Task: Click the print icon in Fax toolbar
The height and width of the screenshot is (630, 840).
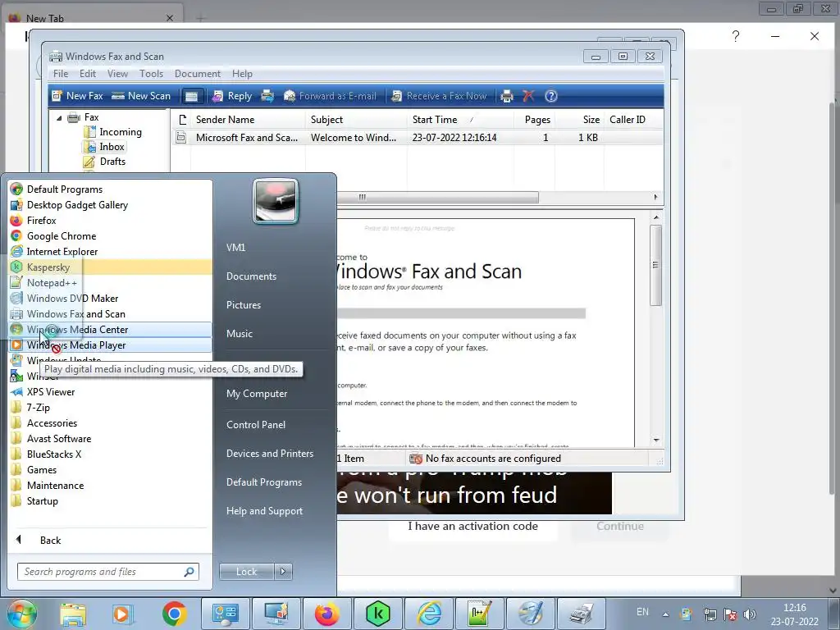Action: 506,96
